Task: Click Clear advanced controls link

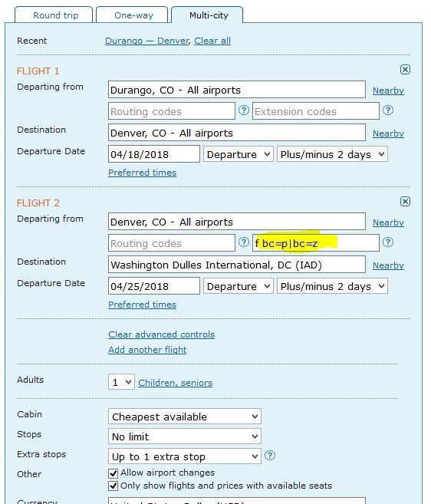Action: pos(161,334)
